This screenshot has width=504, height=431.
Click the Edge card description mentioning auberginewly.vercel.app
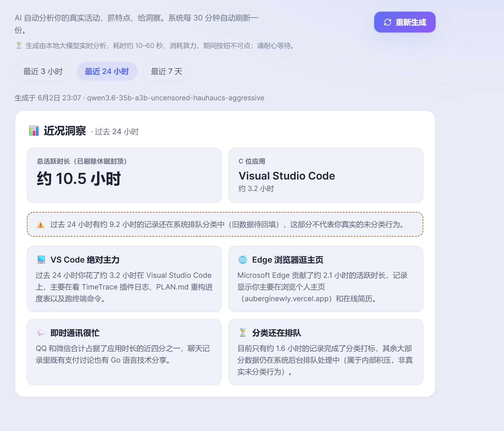[x=322, y=287]
